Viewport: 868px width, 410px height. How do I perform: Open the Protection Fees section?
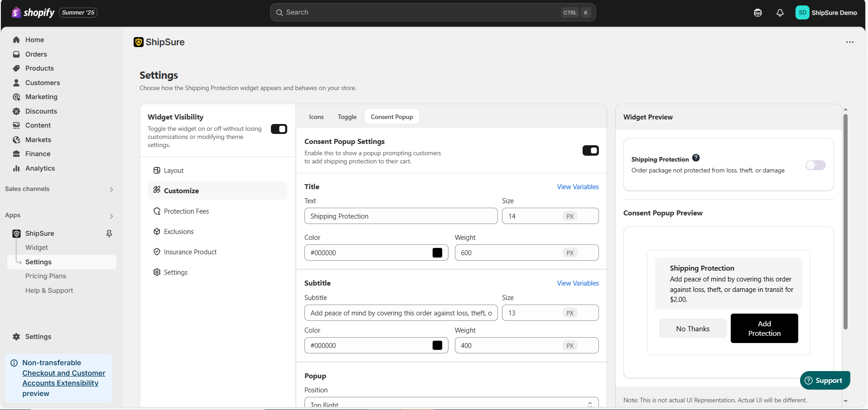(217, 211)
